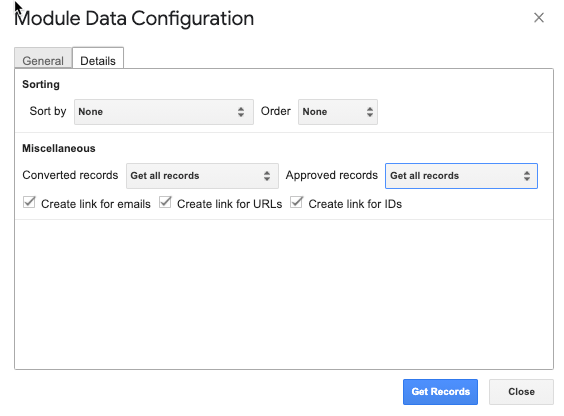Open the Approved records dropdown
The height and width of the screenshot is (416, 564).
[x=461, y=176]
